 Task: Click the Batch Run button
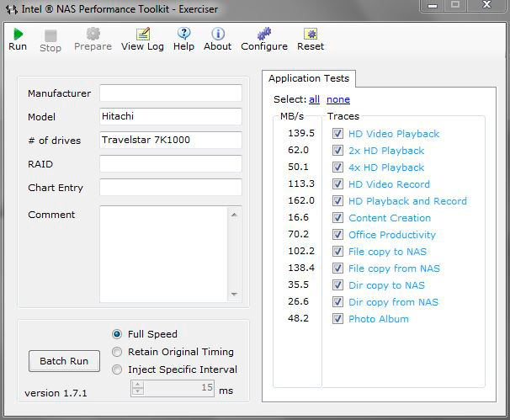click(64, 361)
